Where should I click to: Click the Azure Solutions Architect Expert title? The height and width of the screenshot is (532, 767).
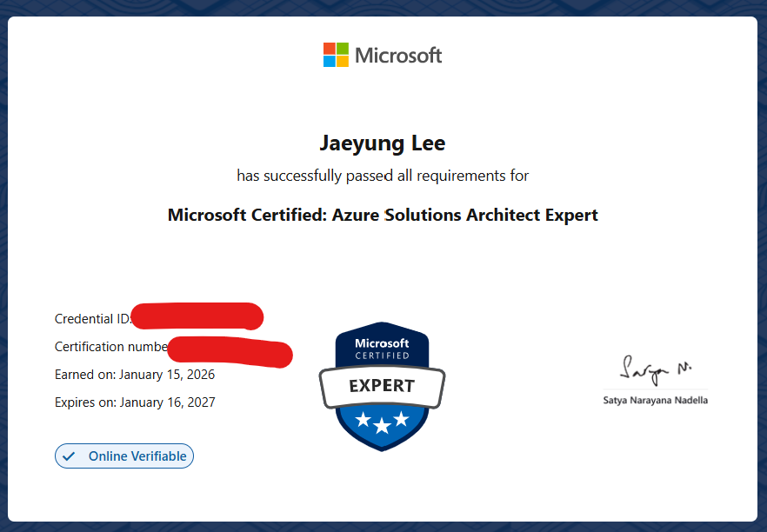[383, 216]
